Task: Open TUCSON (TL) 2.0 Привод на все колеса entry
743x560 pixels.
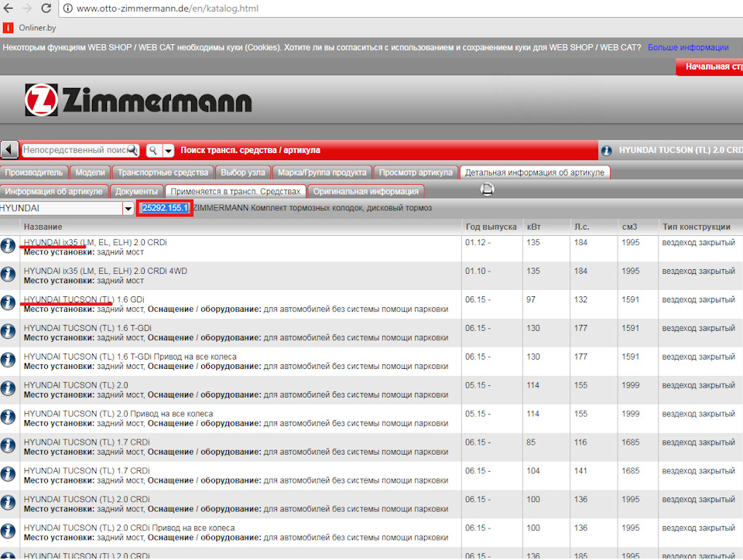Action: pyautogui.click(x=118, y=413)
